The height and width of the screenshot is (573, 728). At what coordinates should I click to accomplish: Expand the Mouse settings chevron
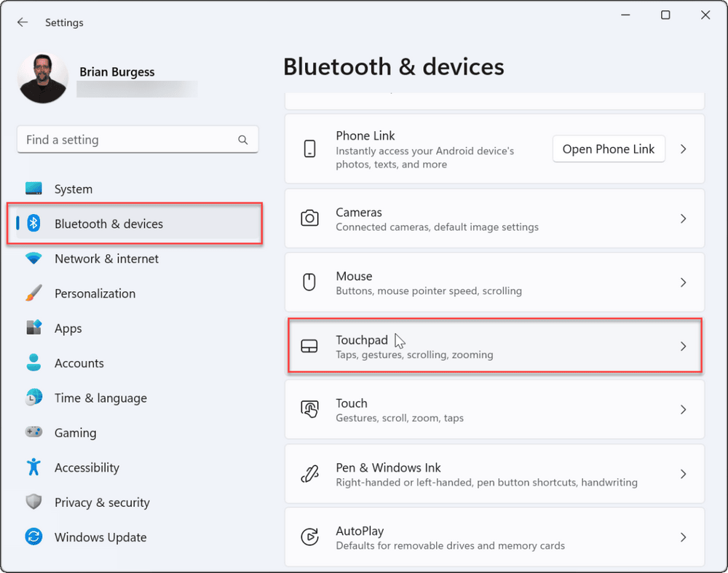683,282
